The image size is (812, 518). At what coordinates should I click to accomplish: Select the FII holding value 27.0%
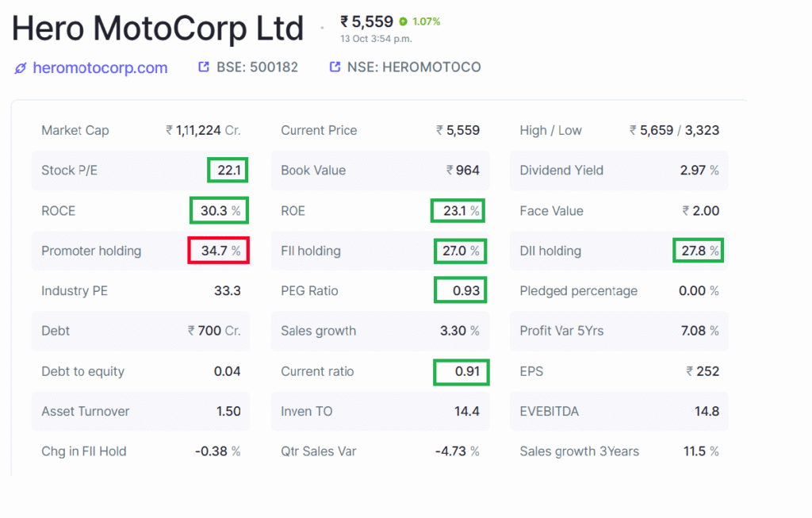coord(461,251)
